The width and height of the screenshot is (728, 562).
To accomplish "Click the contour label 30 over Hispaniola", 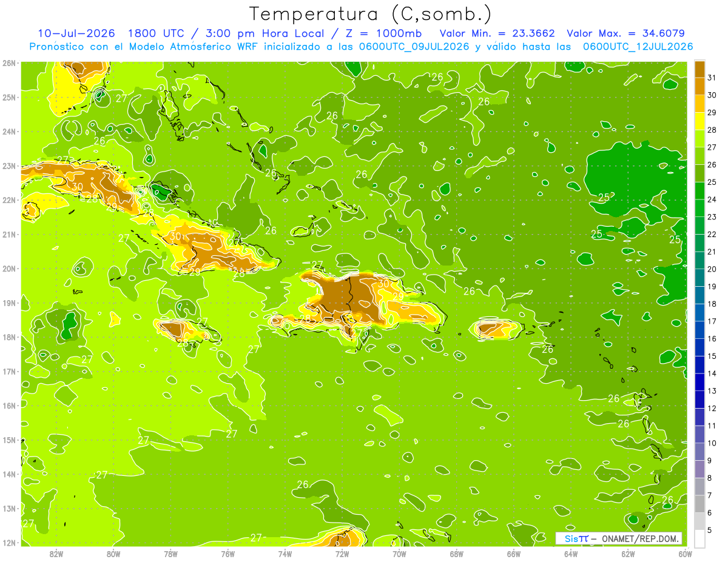I will coord(383,283).
